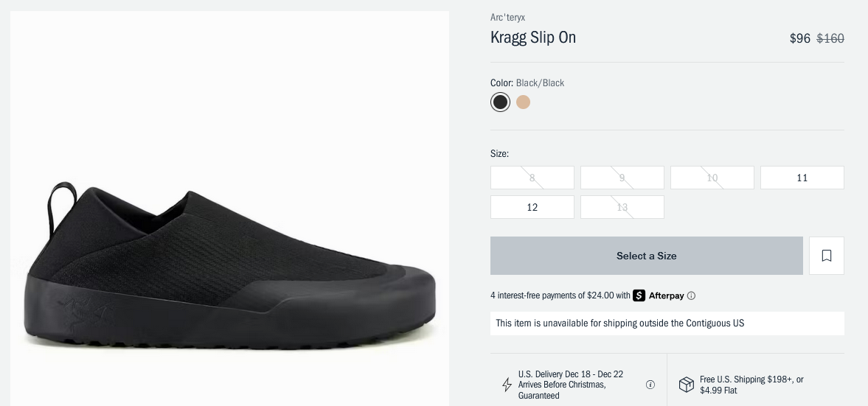The image size is (868, 406).
Task: Select size 12
Action: 532,207
